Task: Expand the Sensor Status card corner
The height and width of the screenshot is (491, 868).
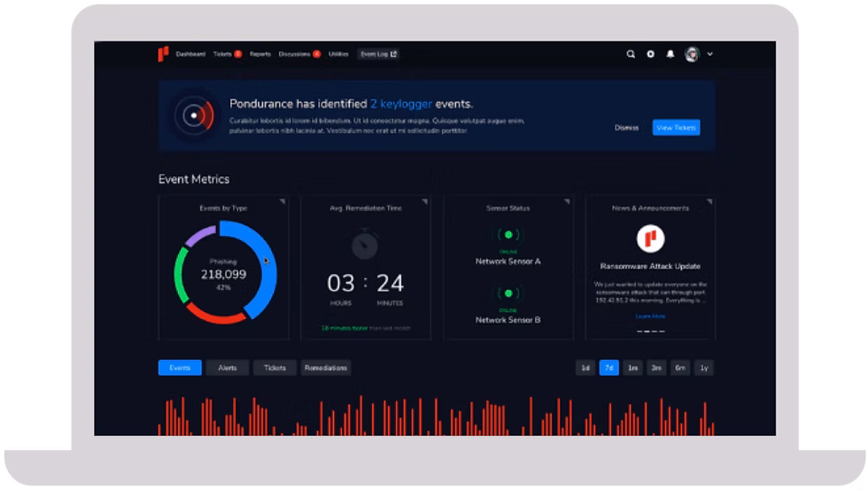Action: (568, 202)
